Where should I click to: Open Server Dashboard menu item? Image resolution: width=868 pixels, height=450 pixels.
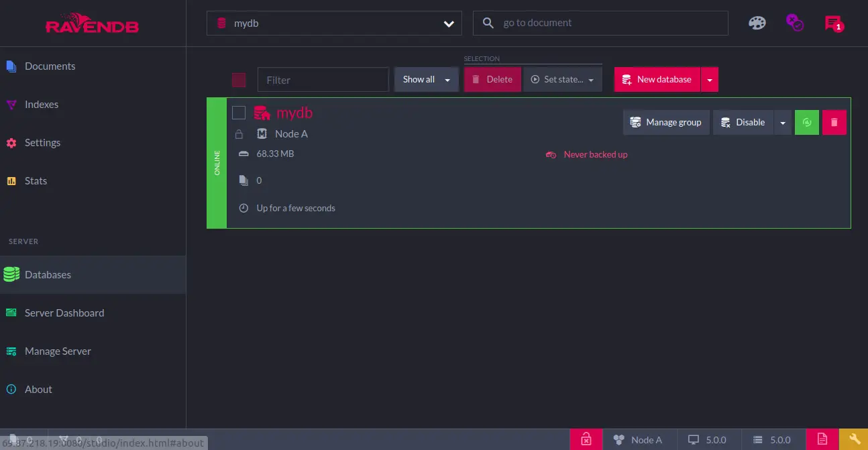[x=93, y=313]
